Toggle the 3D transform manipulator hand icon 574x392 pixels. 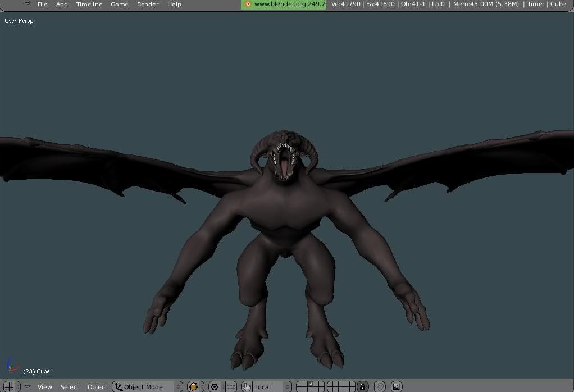click(x=247, y=386)
